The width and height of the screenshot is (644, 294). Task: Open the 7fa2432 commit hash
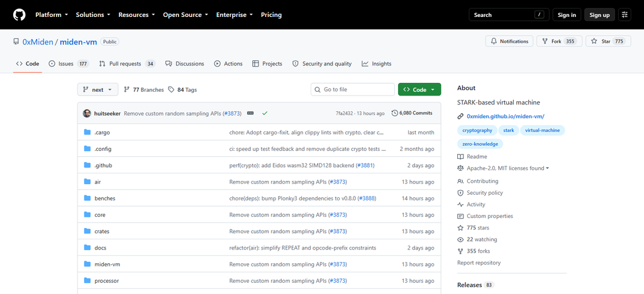pos(345,113)
